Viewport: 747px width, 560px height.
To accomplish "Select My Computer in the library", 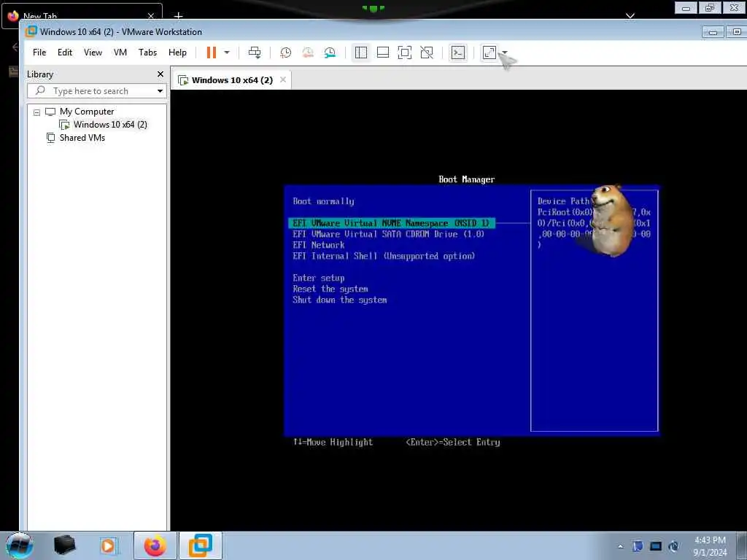I will point(87,112).
